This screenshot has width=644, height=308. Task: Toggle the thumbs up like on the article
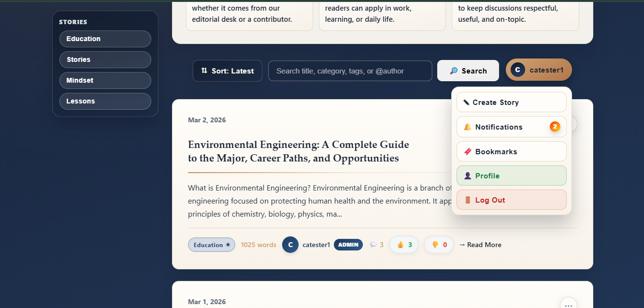(404, 245)
